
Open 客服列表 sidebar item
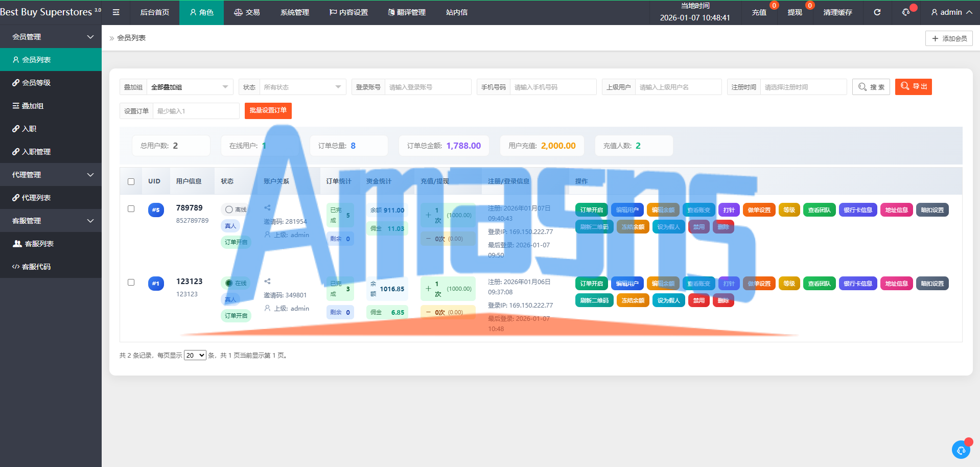click(51, 244)
